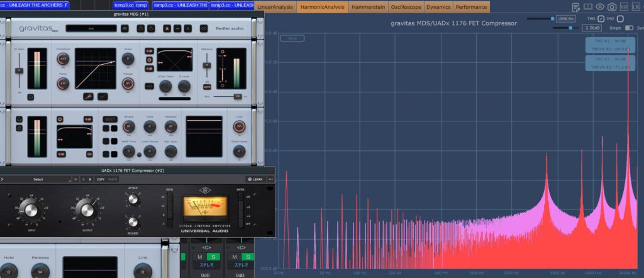Toggle the eye visibility icon
The height and width of the screenshot is (278, 644).
(x=599, y=7)
